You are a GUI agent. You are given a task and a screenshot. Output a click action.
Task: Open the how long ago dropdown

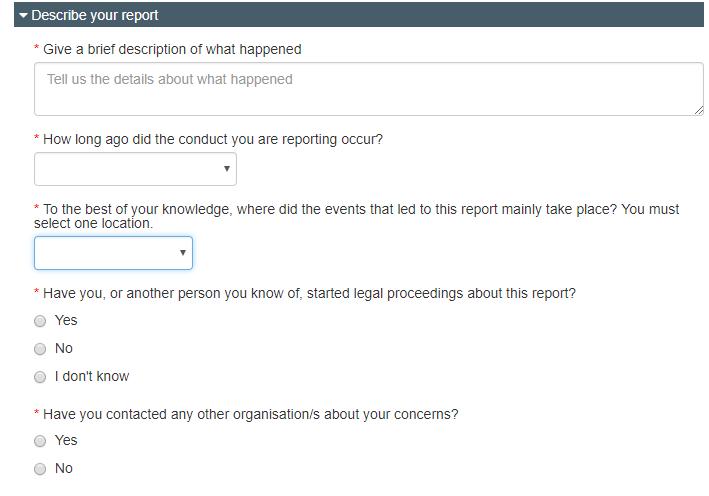point(135,169)
